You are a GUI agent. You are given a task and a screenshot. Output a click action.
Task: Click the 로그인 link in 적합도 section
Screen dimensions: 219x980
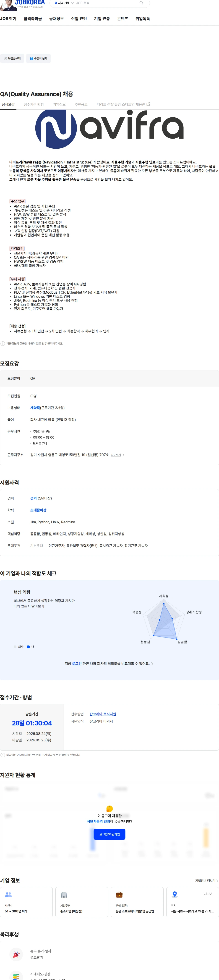click(x=77, y=664)
